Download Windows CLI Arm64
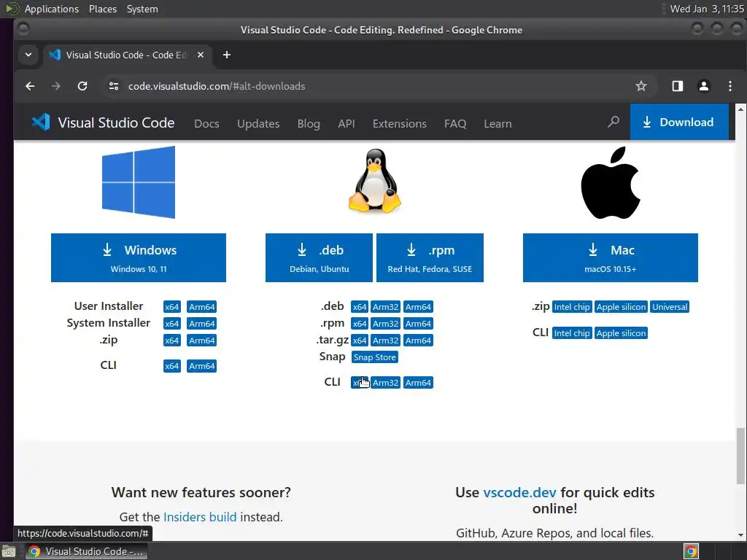 pyautogui.click(x=202, y=366)
